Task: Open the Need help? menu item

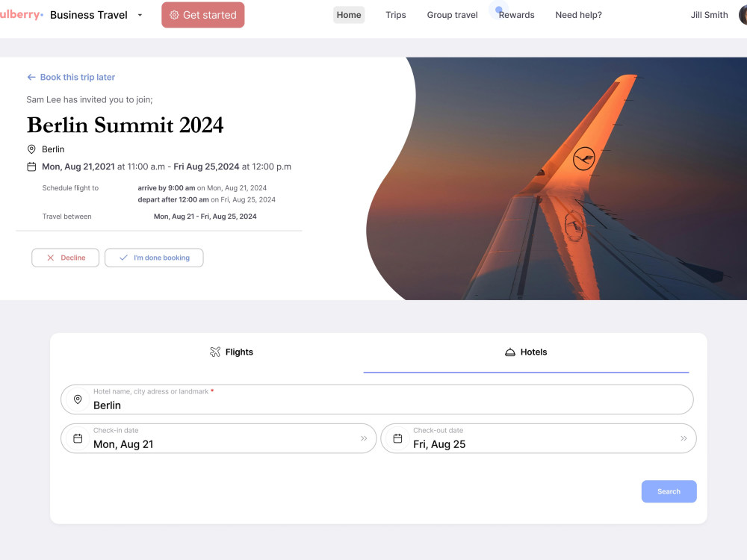Action: pos(578,15)
